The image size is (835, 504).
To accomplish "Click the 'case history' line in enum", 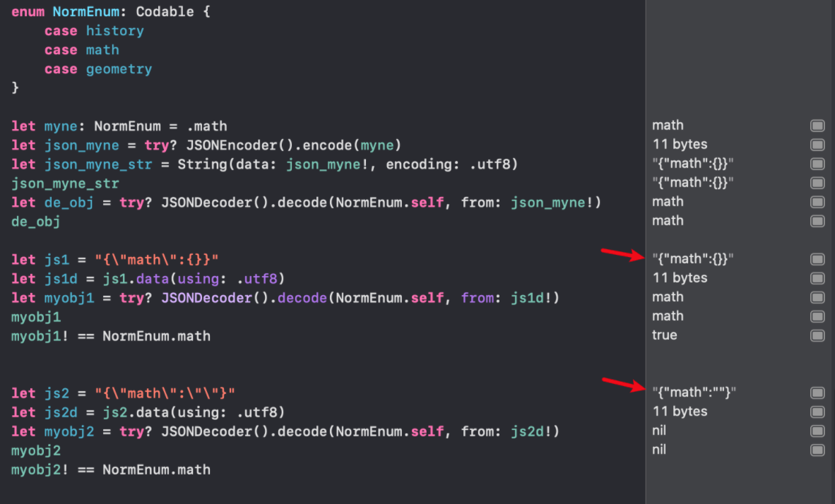I will (94, 31).
